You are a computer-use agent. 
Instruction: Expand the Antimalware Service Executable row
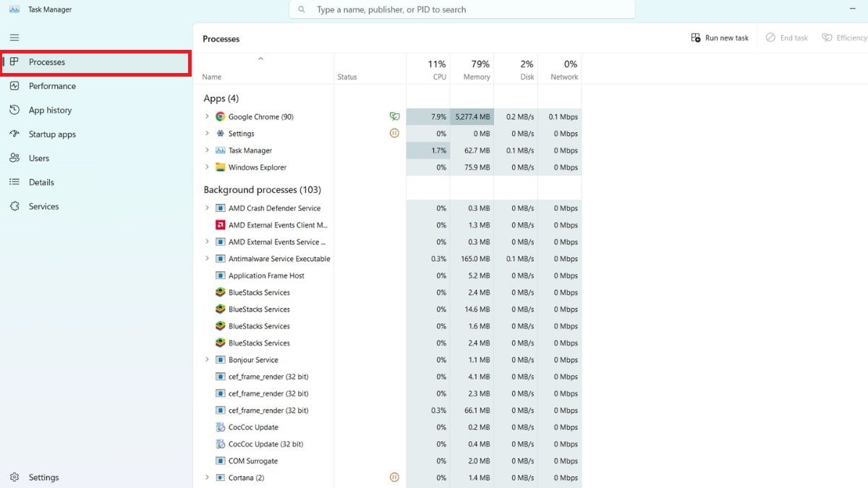point(207,259)
